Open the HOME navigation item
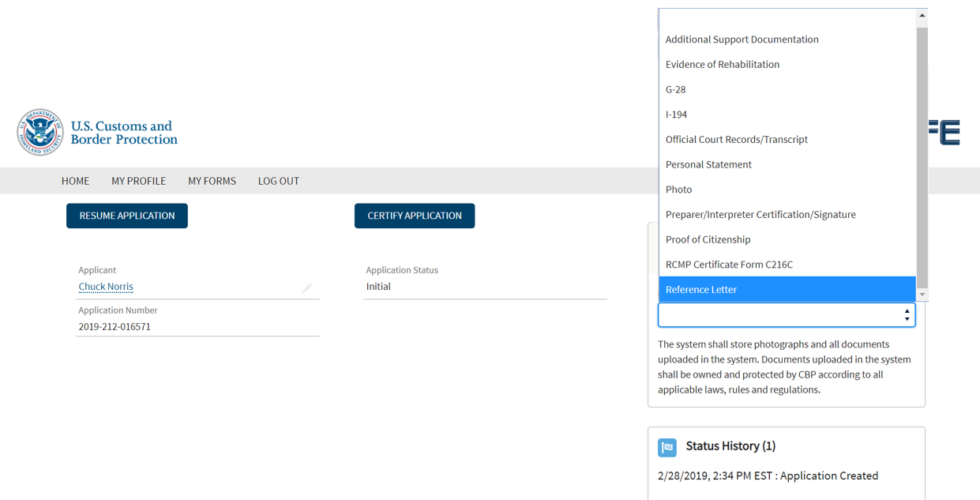 tap(75, 181)
